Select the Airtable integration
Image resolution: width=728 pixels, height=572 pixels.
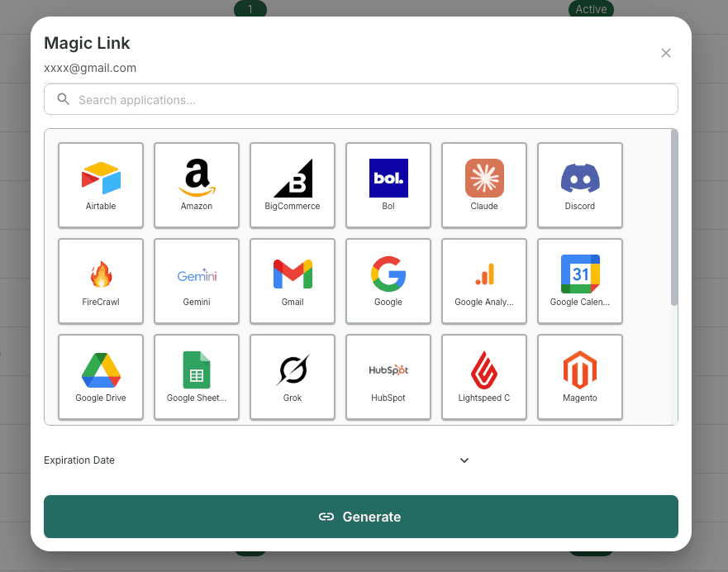point(100,184)
